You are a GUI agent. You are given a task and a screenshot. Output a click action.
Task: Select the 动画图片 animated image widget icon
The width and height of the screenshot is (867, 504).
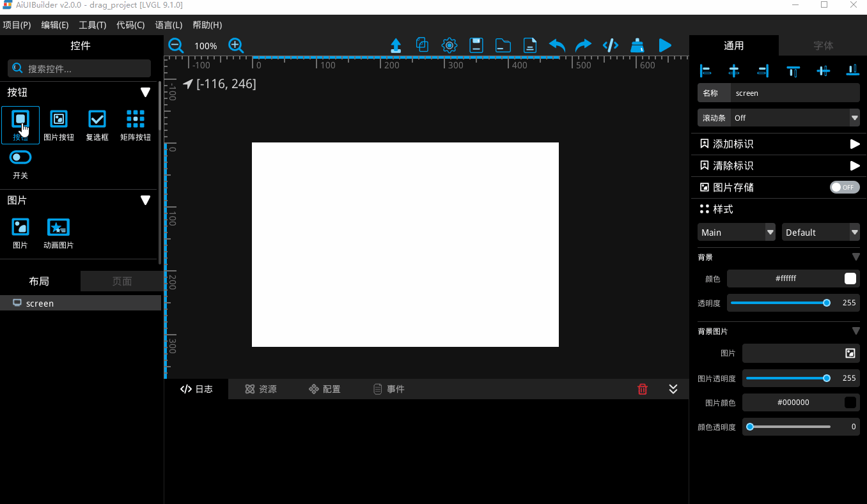pyautogui.click(x=58, y=227)
